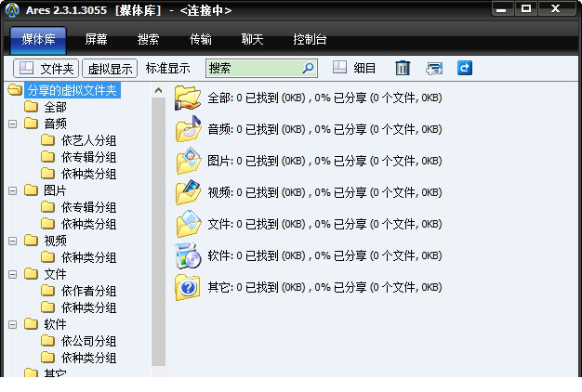582x392 pixels.
Task: Select the 全部 folder in the tree
Action: (55, 107)
